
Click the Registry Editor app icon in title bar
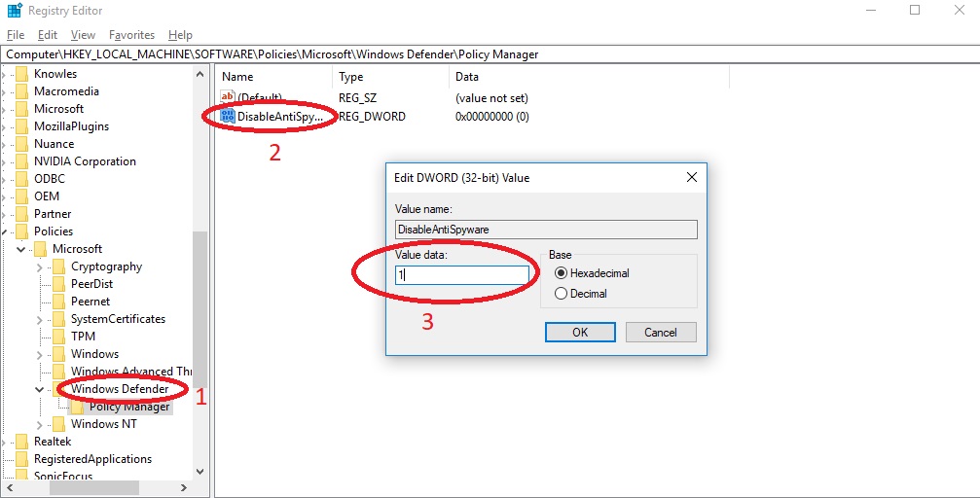click(x=14, y=11)
